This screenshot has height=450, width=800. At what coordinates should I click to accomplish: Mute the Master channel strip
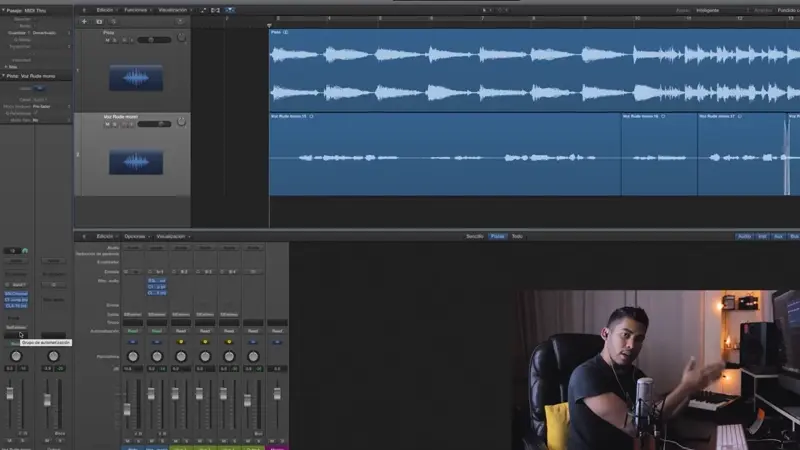[x=272, y=441]
